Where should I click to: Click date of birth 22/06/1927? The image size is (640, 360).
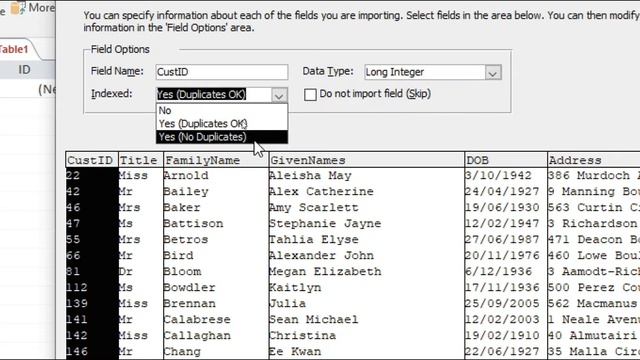502,351
